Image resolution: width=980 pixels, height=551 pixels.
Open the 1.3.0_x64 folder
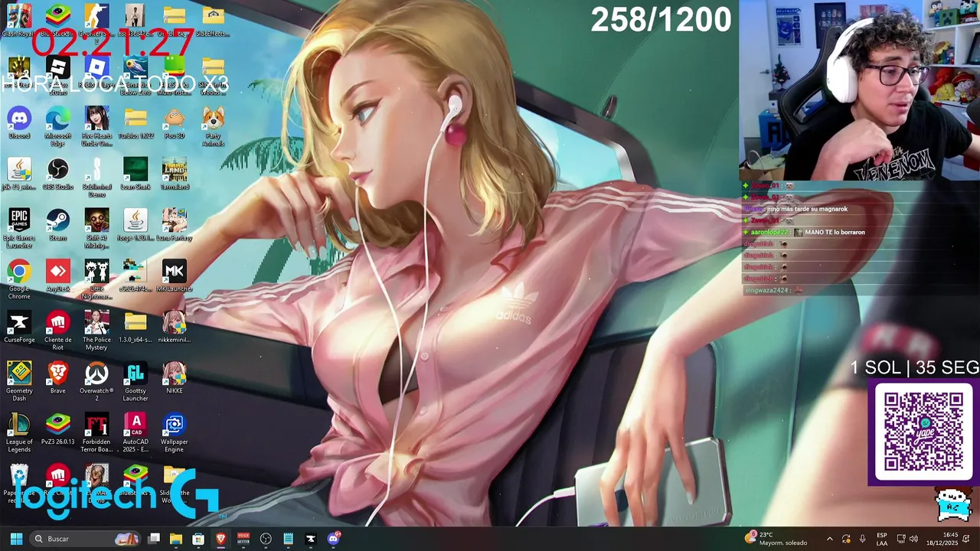(x=136, y=327)
